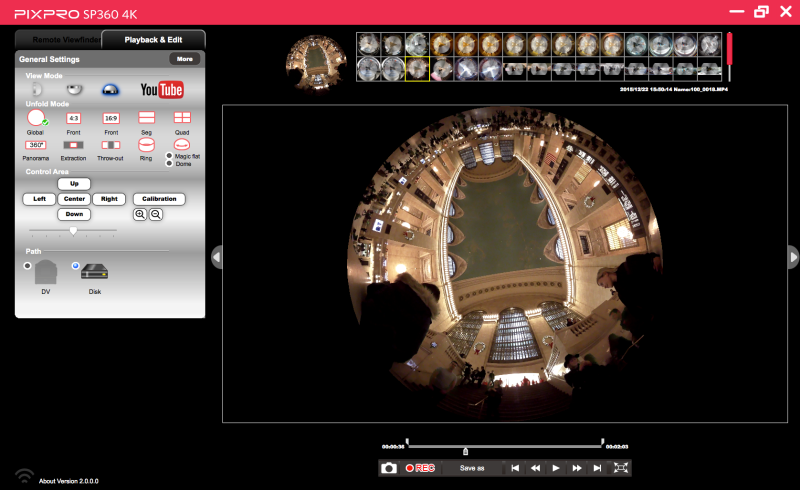Collapse the left settings panel arrow
The width and height of the screenshot is (800, 490).
215,257
